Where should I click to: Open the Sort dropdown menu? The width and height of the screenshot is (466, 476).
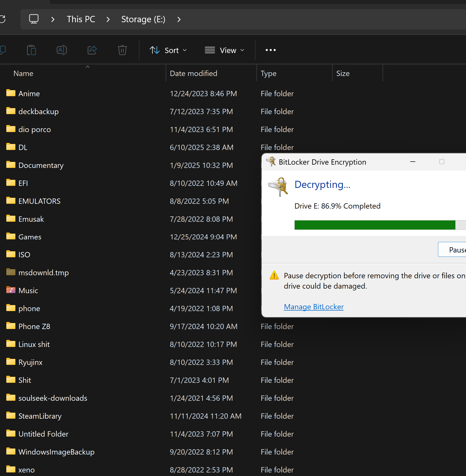pyautogui.click(x=168, y=50)
